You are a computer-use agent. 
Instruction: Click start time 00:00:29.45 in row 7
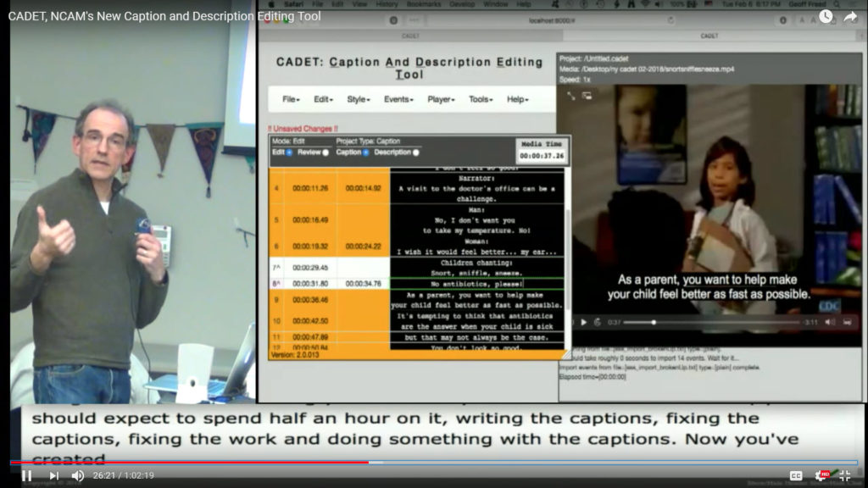310,268
